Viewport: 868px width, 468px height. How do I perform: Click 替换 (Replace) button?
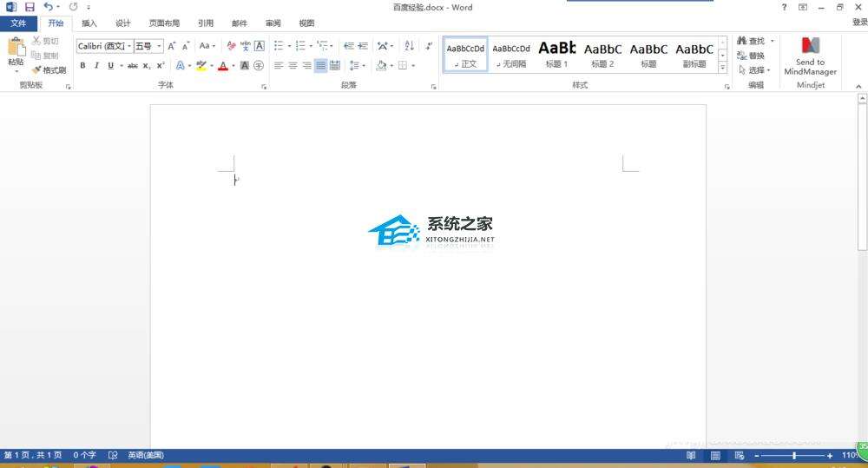point(751,56)
